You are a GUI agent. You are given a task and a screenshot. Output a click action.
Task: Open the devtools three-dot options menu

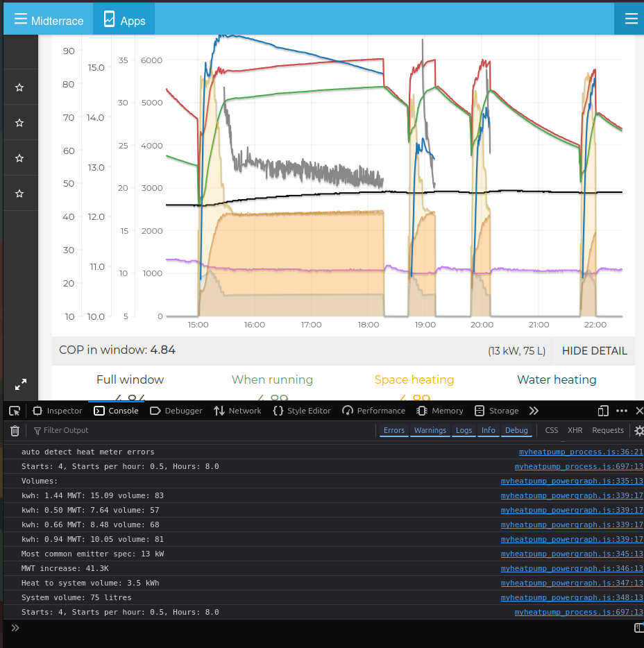click(x=621, y=411)
